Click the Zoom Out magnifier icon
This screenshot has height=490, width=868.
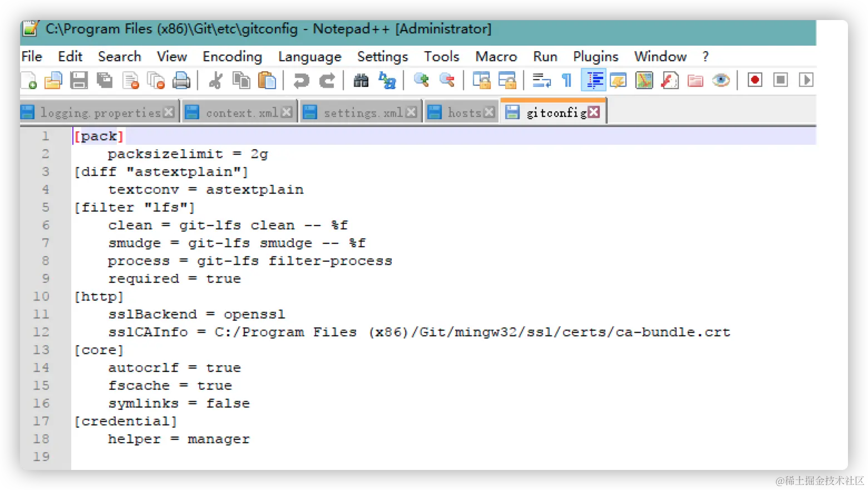(447, 81)
